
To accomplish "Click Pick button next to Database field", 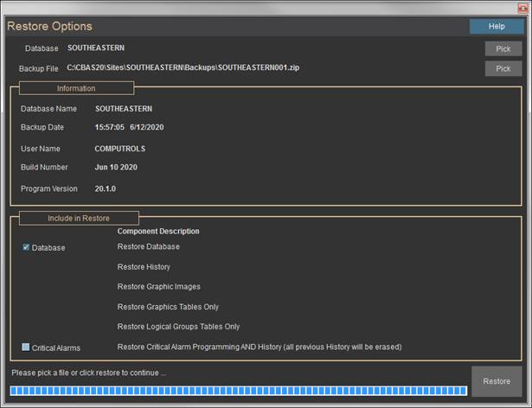I will coord(503,49).
